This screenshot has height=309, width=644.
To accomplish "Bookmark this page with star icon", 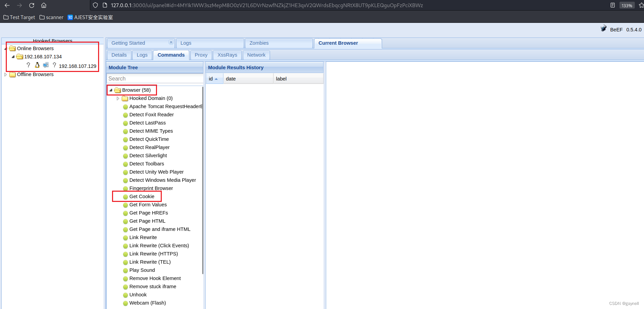I will tap(641, 5).
